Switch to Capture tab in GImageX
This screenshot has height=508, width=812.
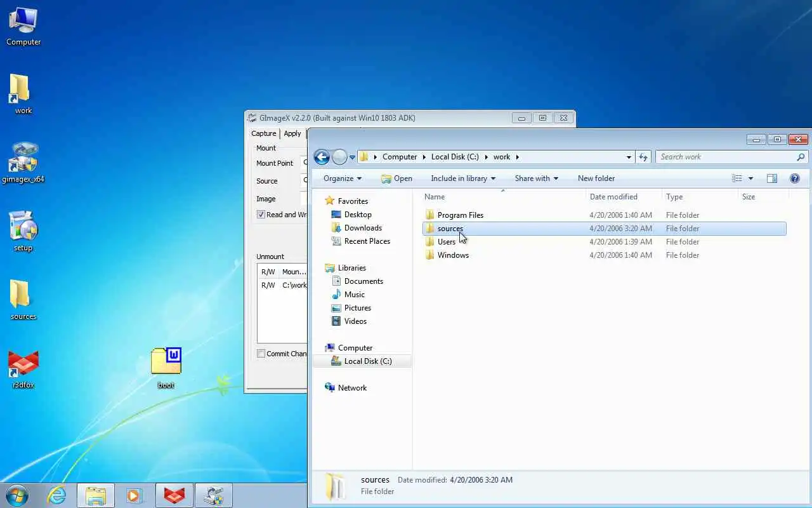click(264, 133)
